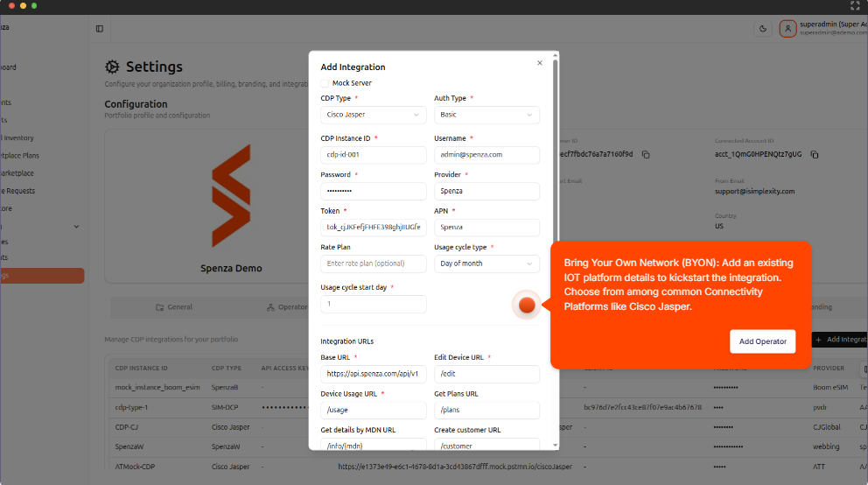Switch to the Operator tab
This screenshot has width=868, height=485.
(287, 307)
